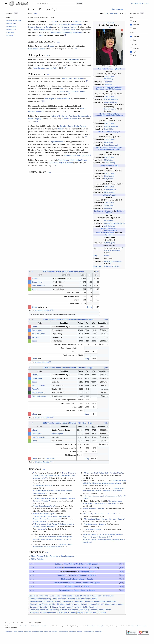Image resolution: width=154 pixels, height=644 pixels.
Task: Click the Wikipedia globe logo
Action: point(12,4)
